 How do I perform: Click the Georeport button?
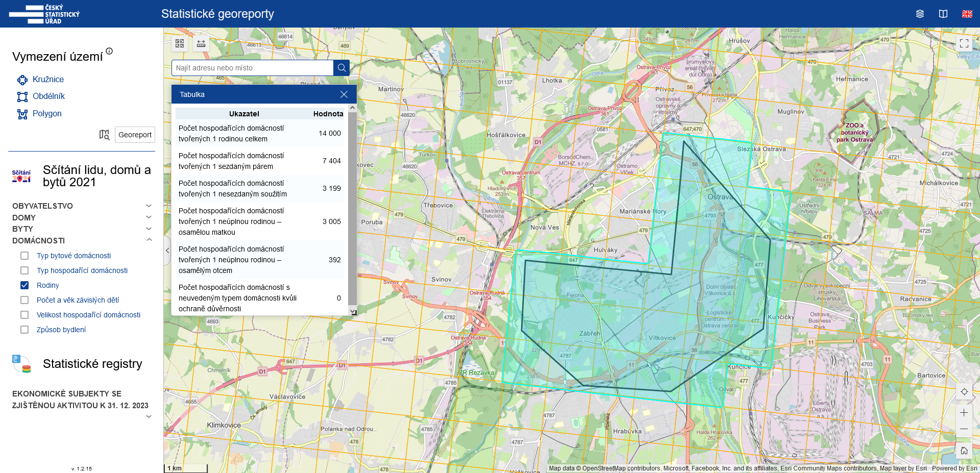tap(135, 135)
